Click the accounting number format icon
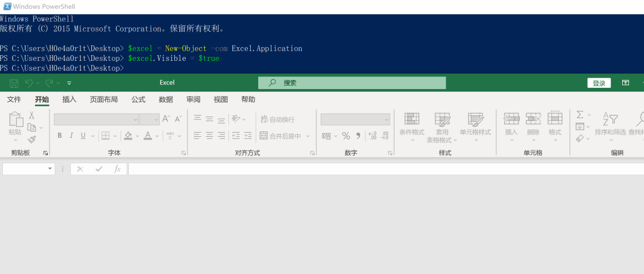 (327, 136)
